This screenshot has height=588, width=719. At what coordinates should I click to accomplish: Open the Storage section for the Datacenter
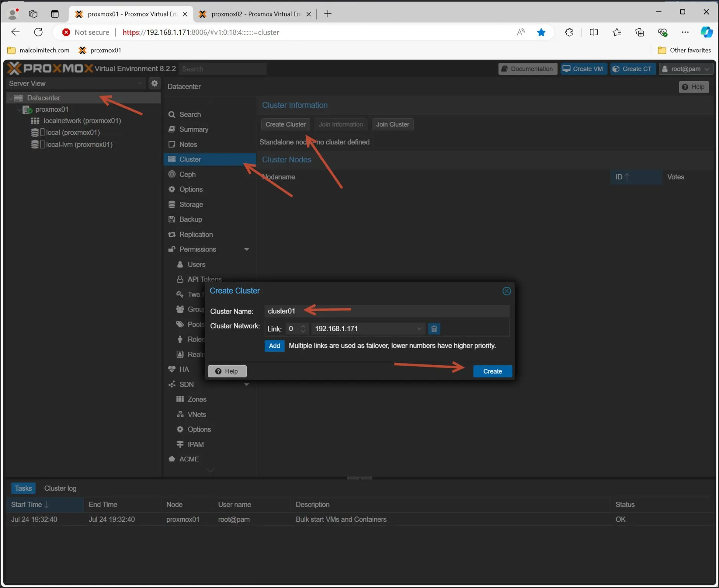191,204
